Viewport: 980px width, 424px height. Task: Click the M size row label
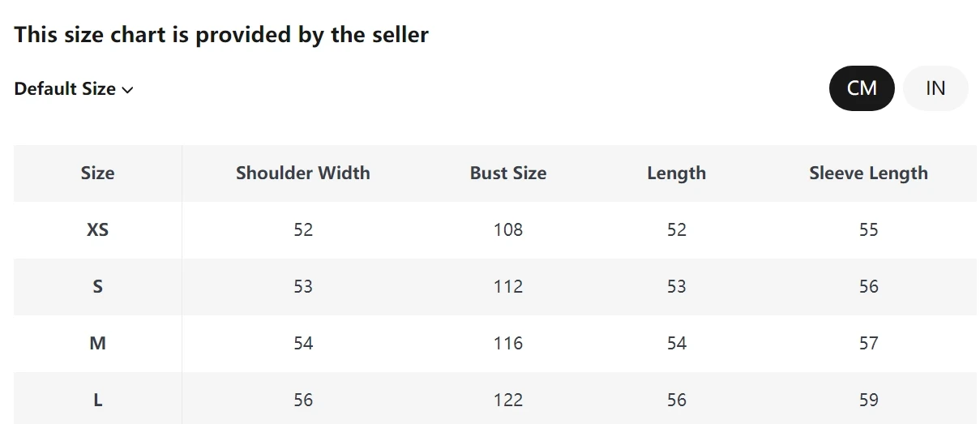(x=97, y=343)
